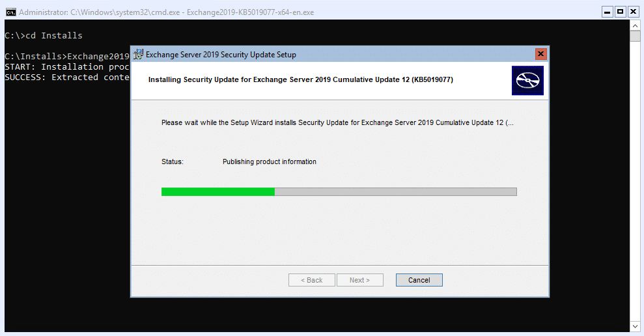644x336 pixels.
Task: Click the console scrollbar thumb
Action: coord(635,36)
